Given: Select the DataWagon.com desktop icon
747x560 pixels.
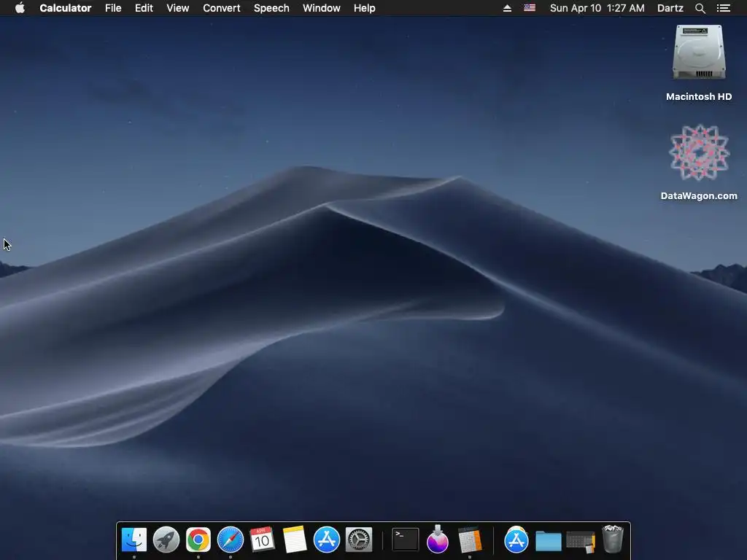Looking at the screenshot, I should (x=699, y=152).
